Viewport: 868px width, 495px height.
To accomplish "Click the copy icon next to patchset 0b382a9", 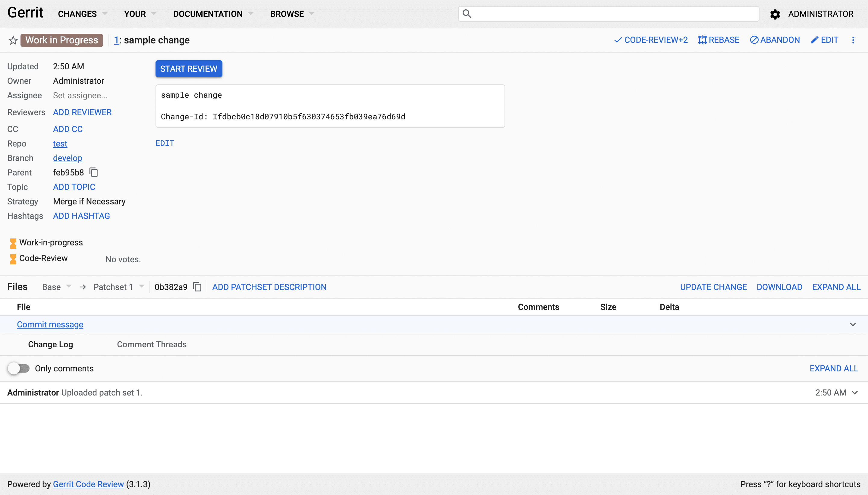I will click(x=197, y=288).
